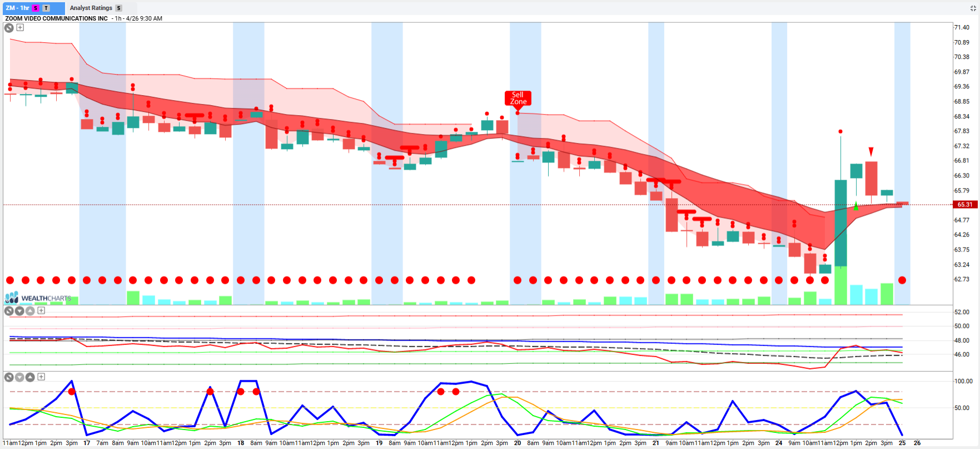
Task: Click the green up-triangle buy signal marker
Action: pyautogui.click(x=856, y=206)
